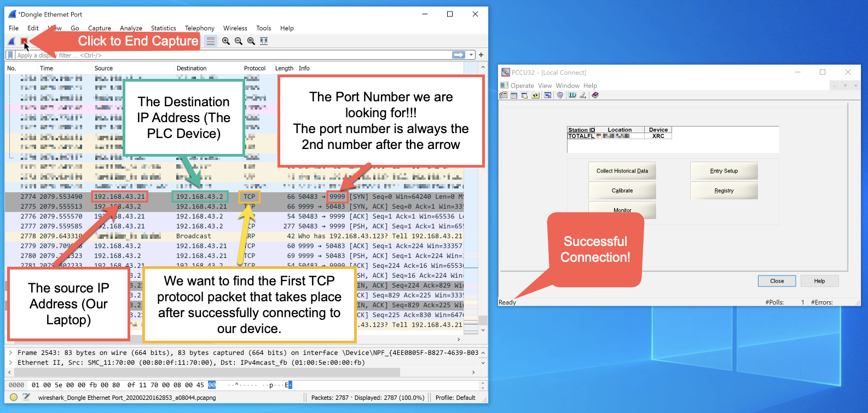Viewport: 868px width, 413px height.
Task: Click the Calibrate button
Action: click(622, 191)
